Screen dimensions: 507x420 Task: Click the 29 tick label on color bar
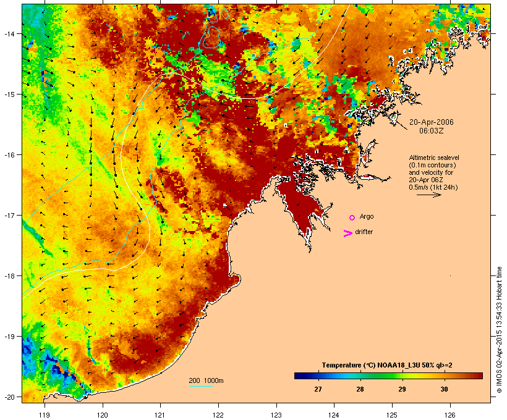(402, 389)
